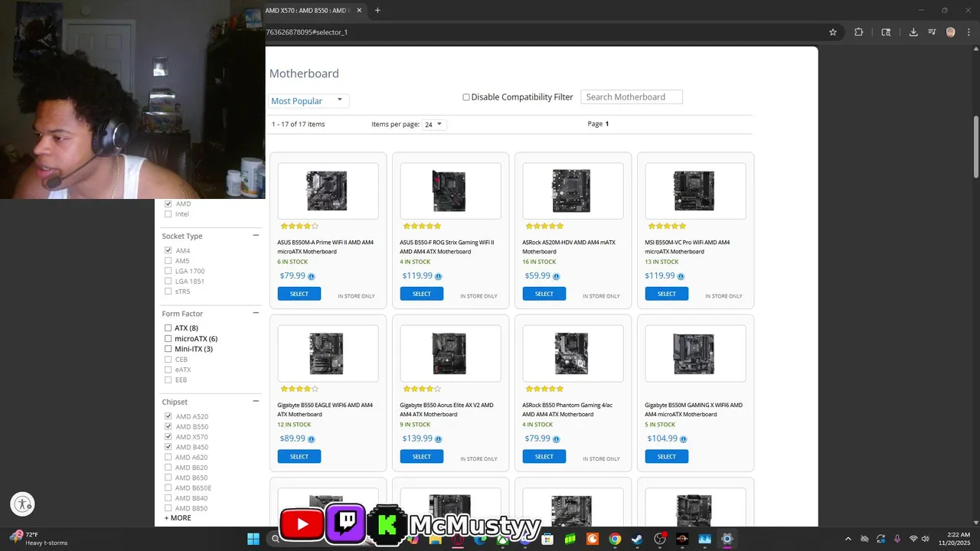Open the ASRock A520M-HDV product image
980x551 pixels.
point(573,191)
